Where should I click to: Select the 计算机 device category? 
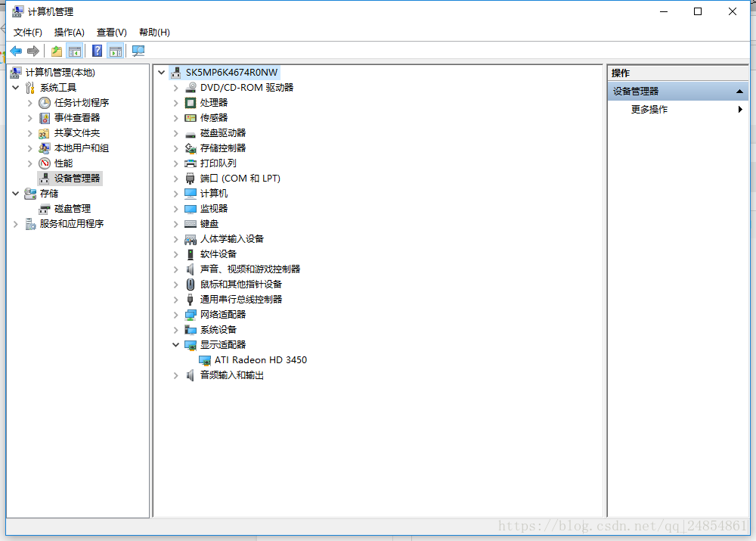[214, 194]
